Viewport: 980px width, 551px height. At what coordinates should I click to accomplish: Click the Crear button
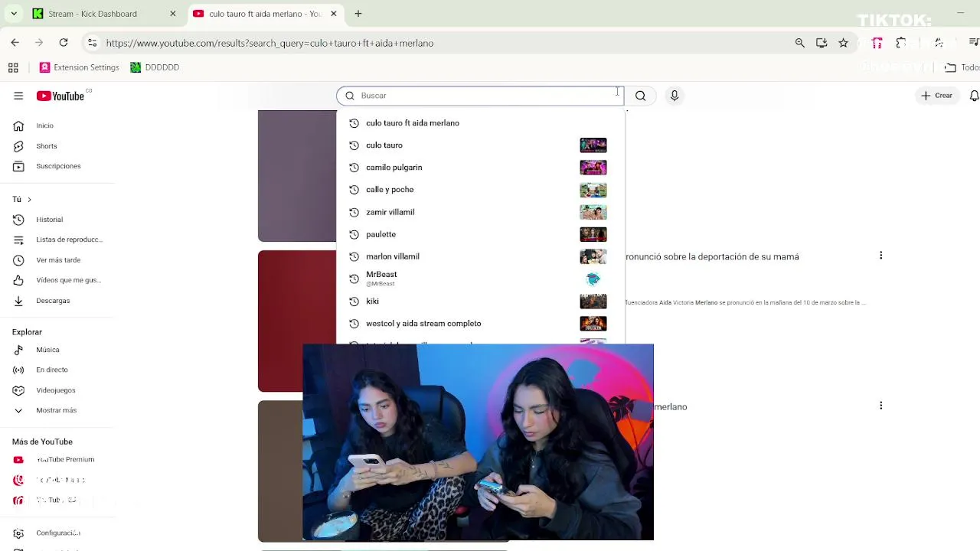937,96
